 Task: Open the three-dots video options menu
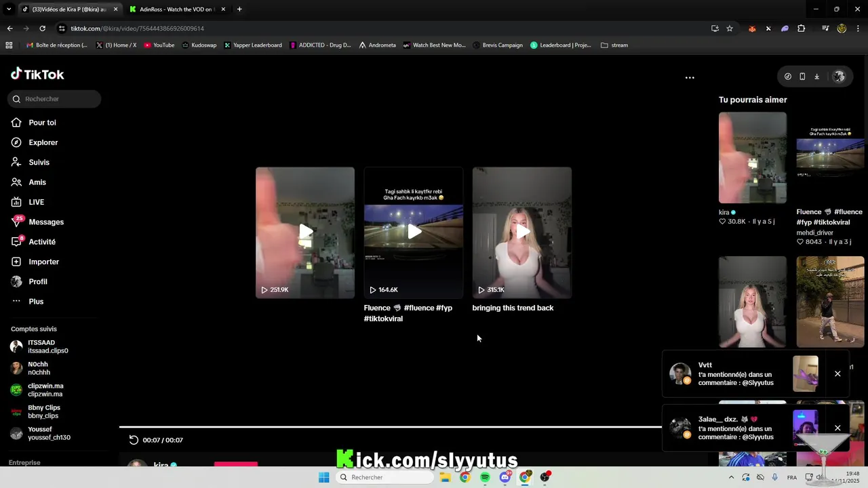[x=690, y=77]
